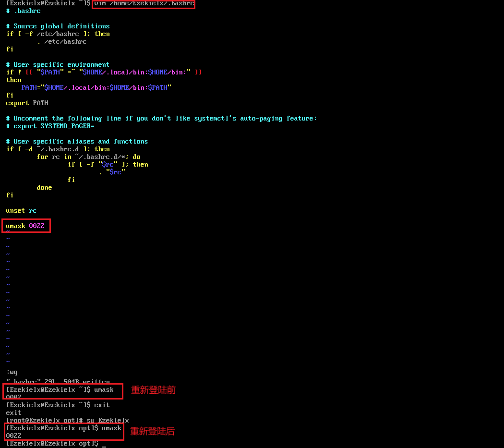Click the 'exit' command at the ~ prompt
504x448 pixels.
point(102,405)
